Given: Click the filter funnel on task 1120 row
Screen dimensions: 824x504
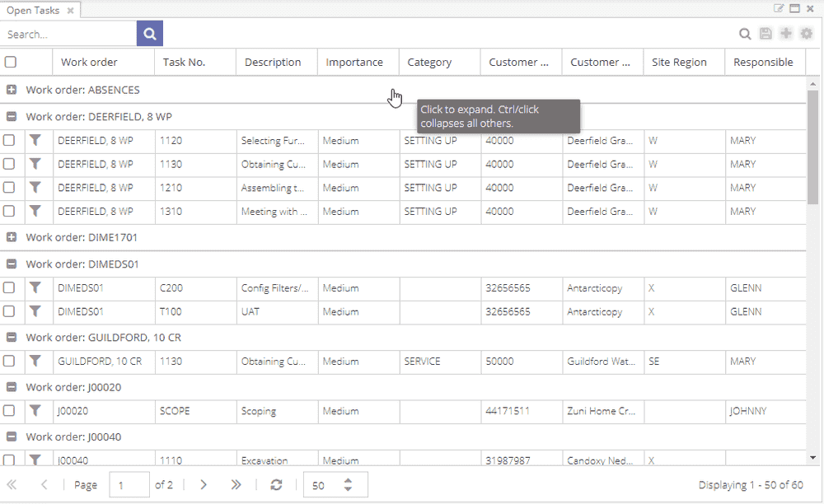Looking at the screenshot, I should click(x=35, y=140).
